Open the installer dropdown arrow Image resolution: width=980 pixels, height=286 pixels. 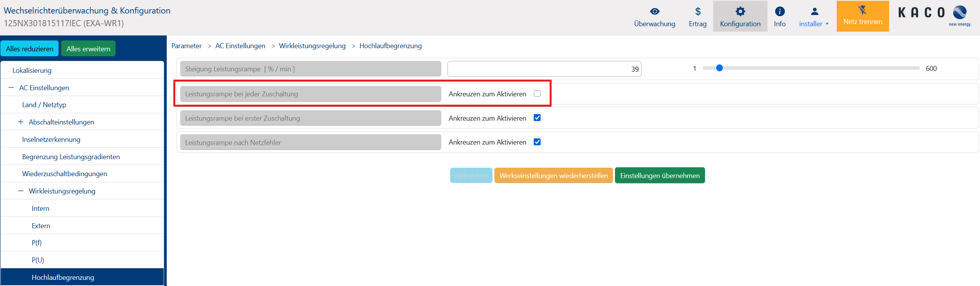(827, 24)
